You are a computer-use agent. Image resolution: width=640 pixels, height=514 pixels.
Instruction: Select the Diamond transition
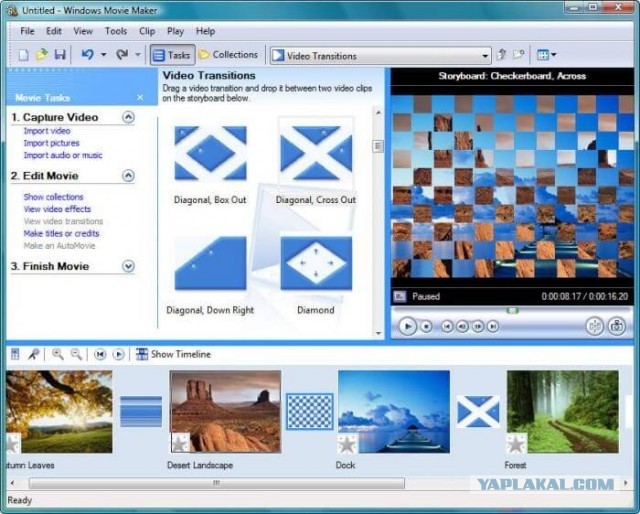click(316, 263)
